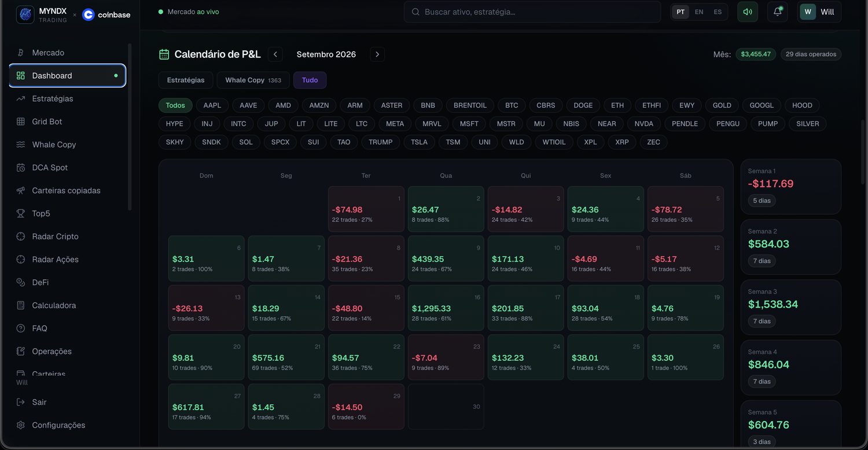Filter by XRP asset chip
Viewport: 868px width, 450px height.
tap(622, 142)
